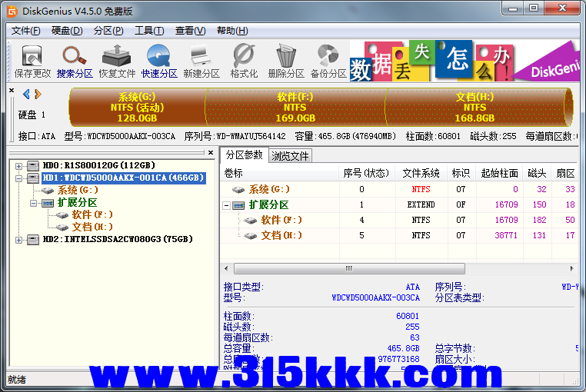This screenshot has height=392, width=586.
Task: Switch to the 分区参数 tab
Action: coord(244,155)
